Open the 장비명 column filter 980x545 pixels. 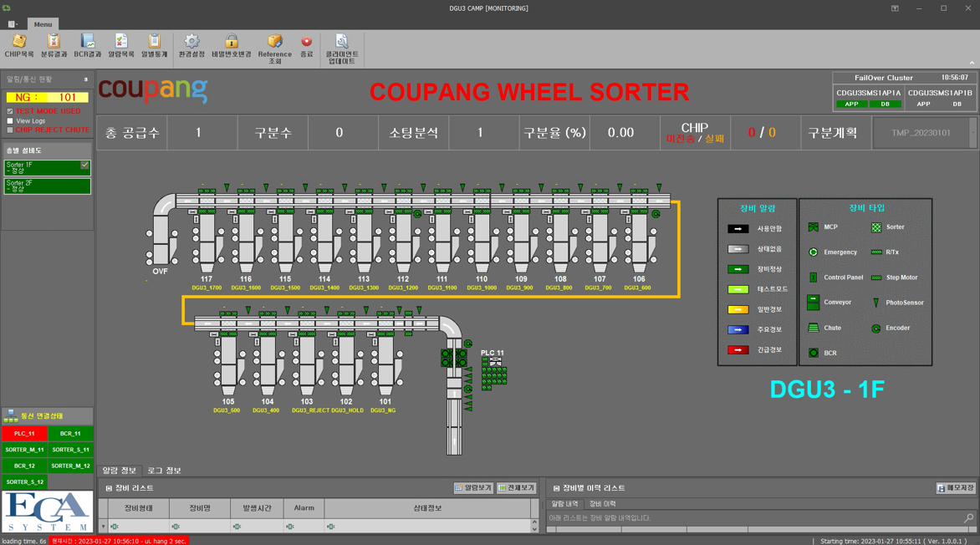(176, 527)
